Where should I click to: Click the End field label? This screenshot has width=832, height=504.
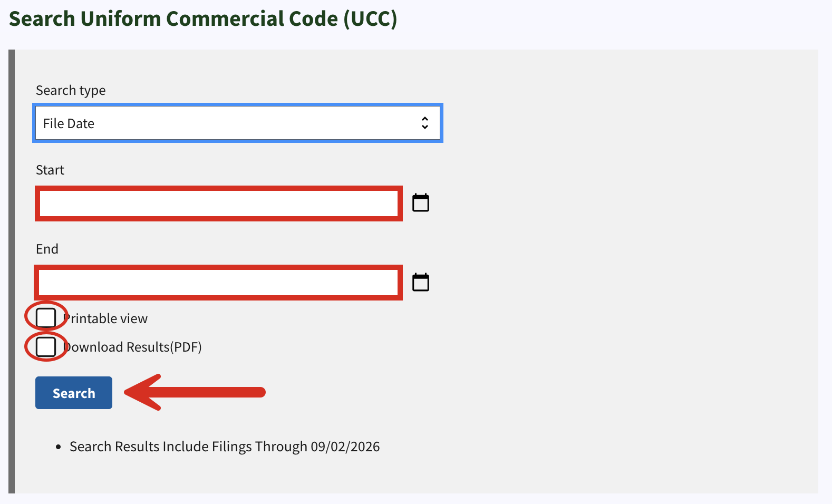click(x=47, y=249)
